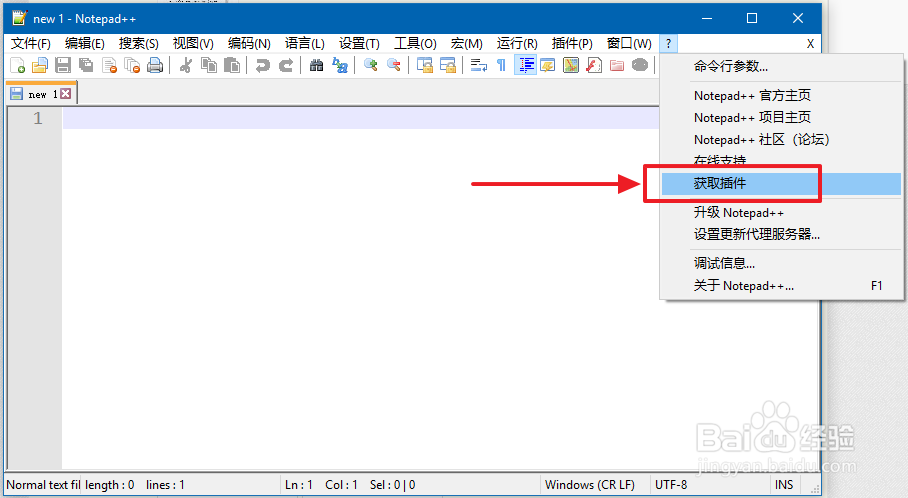Image resolution: width=908 pixels, height=498 pixels.
Task: Open the Replace dialog icon
Action: 340,65
